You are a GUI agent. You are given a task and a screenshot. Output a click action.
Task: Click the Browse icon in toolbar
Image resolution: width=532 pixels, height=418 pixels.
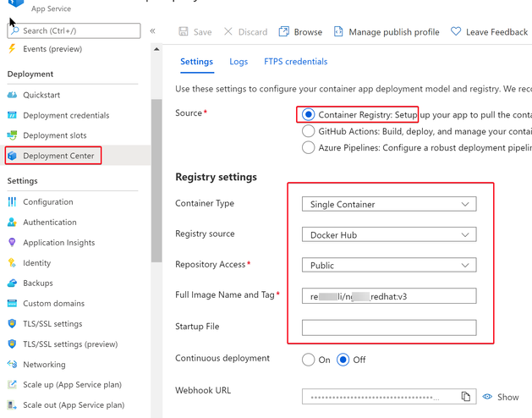(x=284, y=32)
